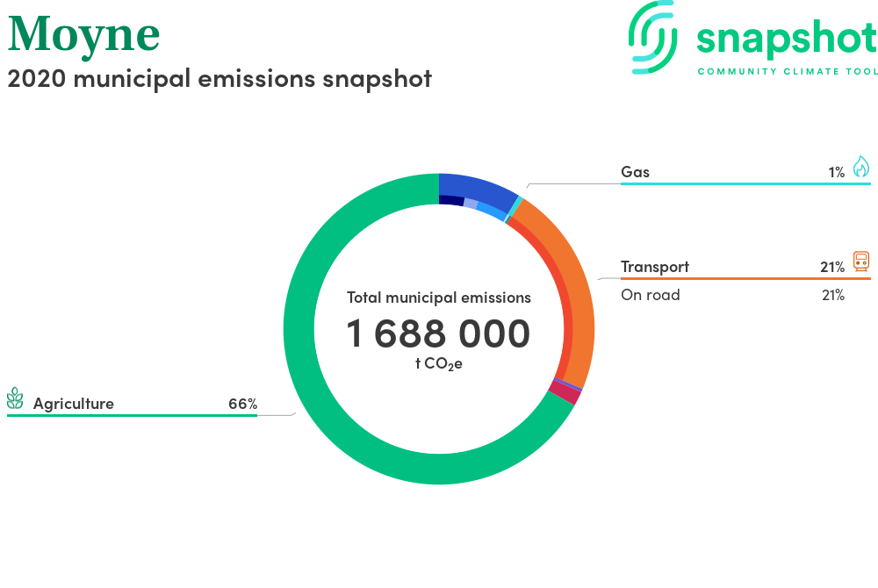Click the green snapshot wordmark text
878x588 pixels.
(786, 39)
